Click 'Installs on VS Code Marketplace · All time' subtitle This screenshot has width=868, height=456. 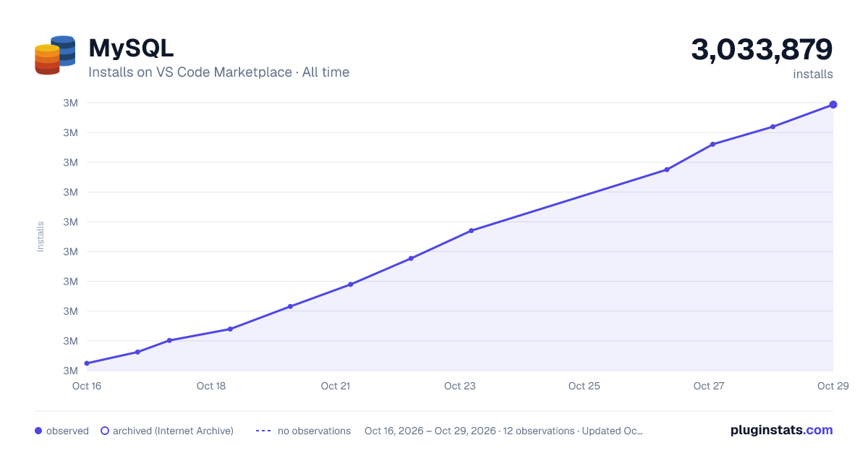218,72
